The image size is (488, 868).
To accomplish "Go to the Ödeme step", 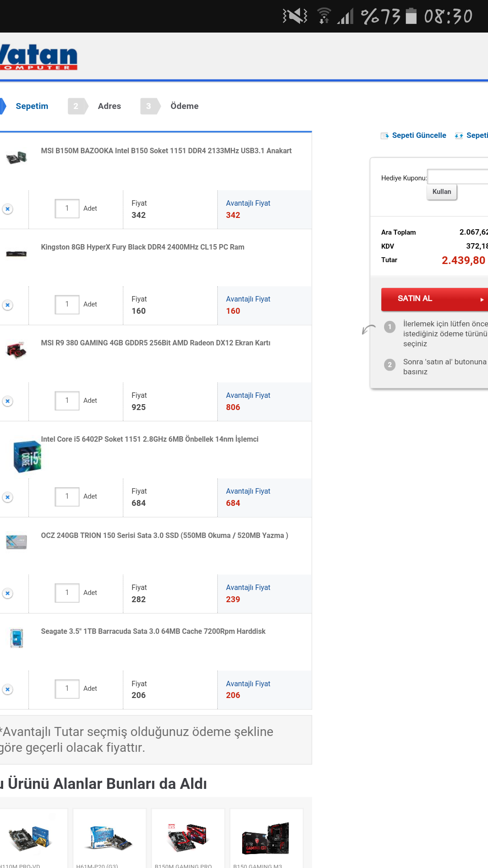I will click(184, 106).
